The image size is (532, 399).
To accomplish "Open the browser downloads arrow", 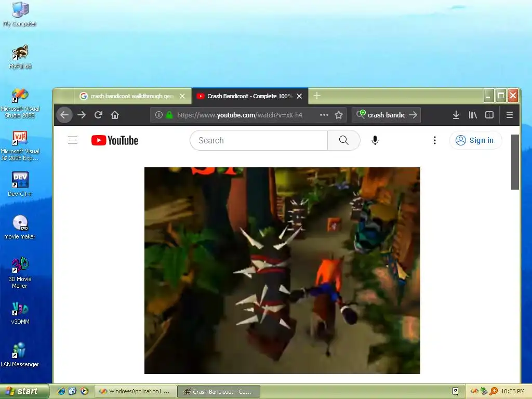I will [456, 115].
